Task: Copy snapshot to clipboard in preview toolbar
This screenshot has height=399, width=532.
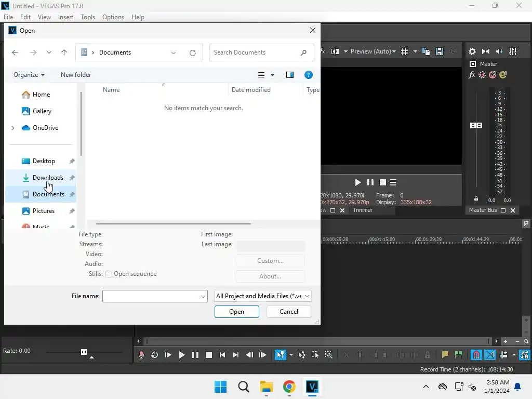Action: tap(426, 51)
